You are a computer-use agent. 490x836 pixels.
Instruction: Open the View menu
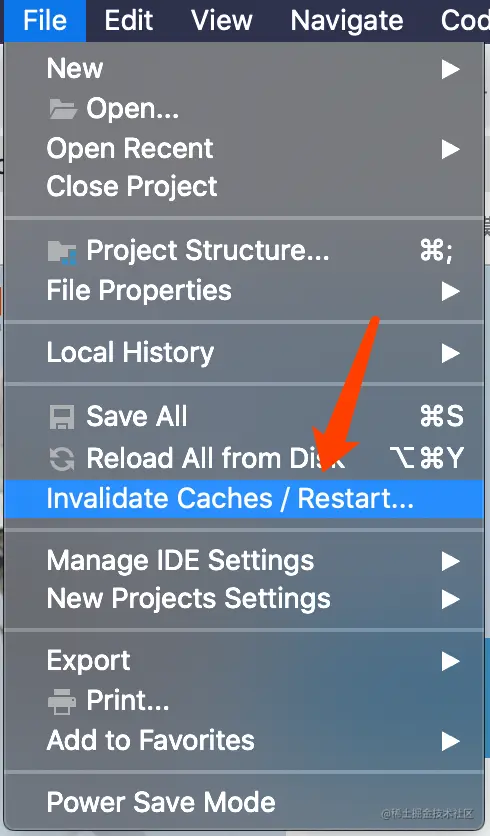(x=221, y=21)
